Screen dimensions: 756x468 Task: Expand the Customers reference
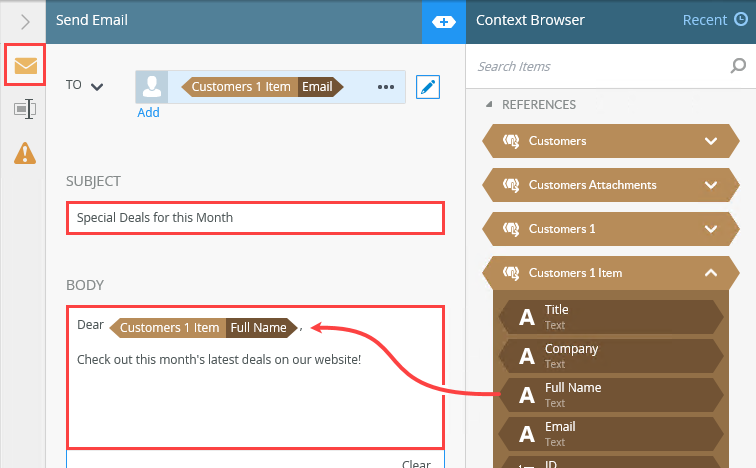click(x=711, y=141)
